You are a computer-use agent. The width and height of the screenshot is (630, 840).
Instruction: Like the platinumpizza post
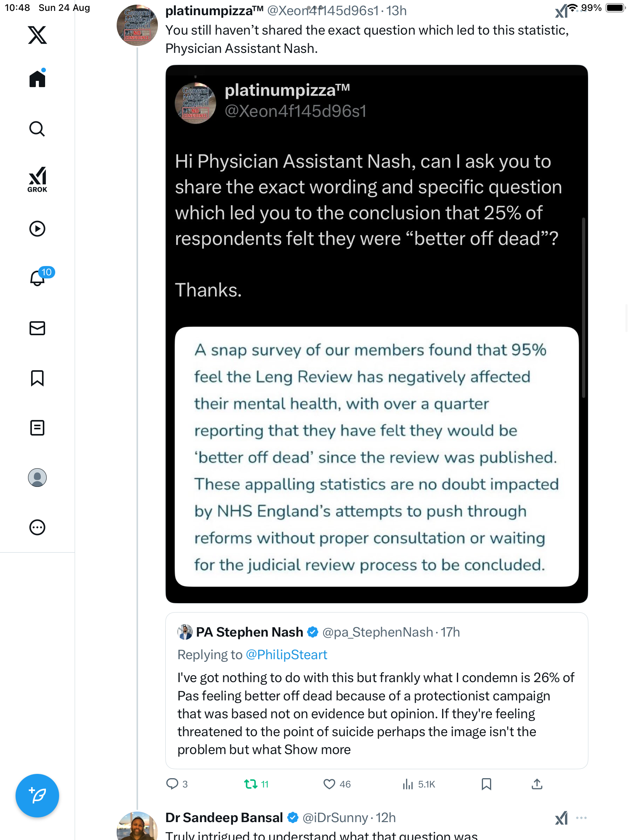click(x=329, y=784)
